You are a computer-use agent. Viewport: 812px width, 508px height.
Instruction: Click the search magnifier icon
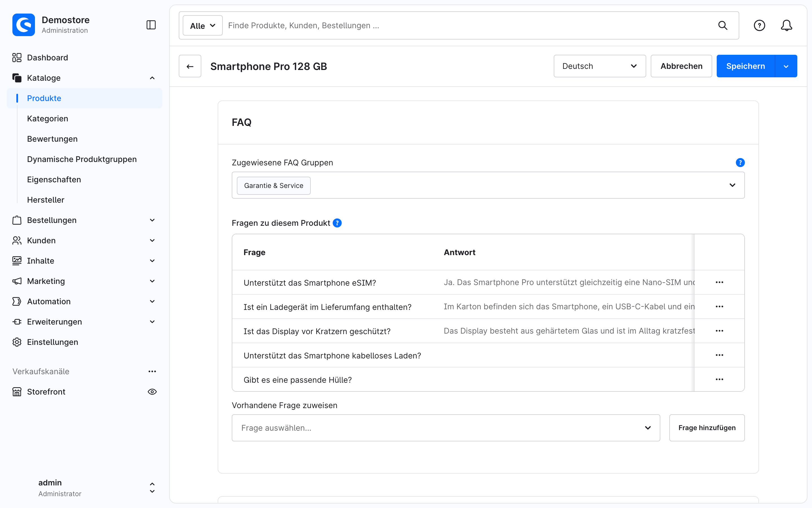tap(722, 25)
